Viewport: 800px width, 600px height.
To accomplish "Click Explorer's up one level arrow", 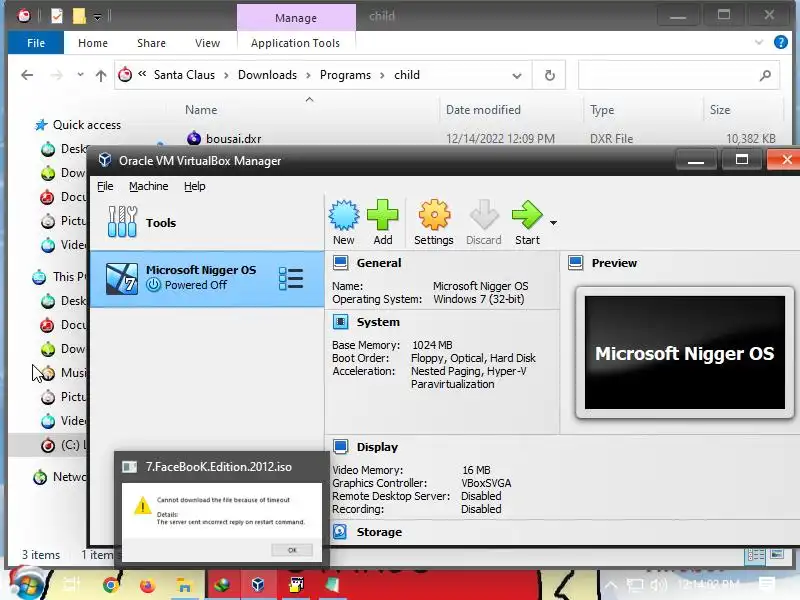I will pyautogui.click(x=101, y=76).
